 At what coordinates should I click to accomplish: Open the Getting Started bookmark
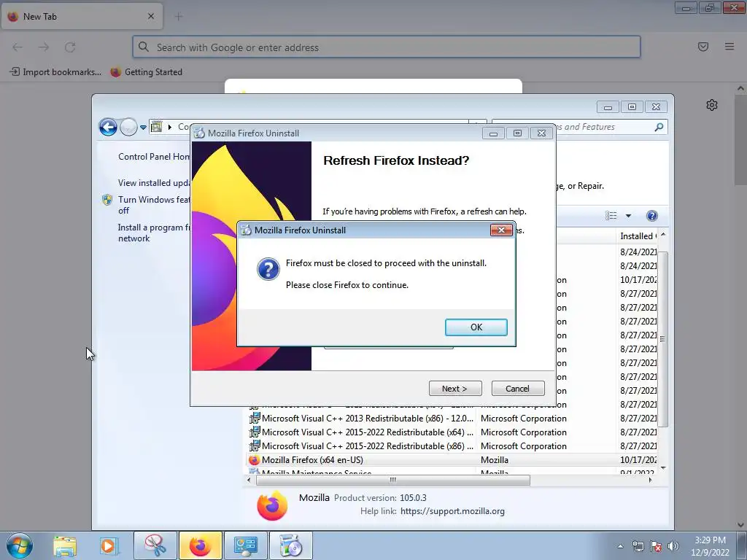[x=146, y=72]
